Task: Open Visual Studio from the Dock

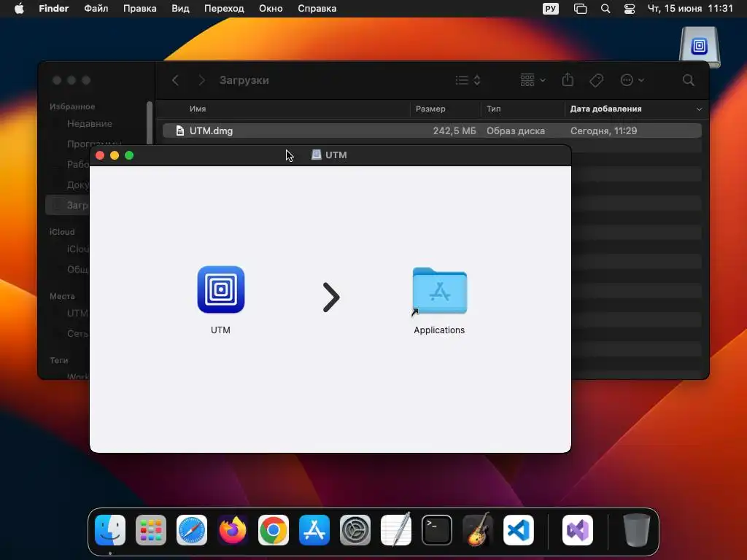Action: 578,530
